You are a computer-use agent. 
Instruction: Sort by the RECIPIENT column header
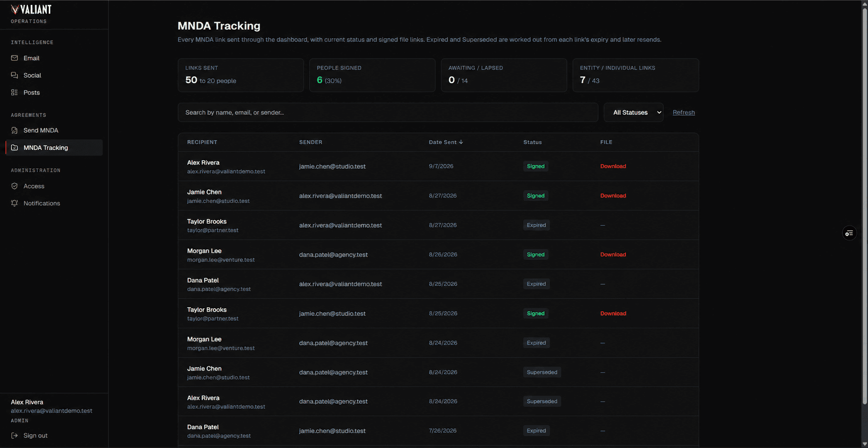point(202,142)
